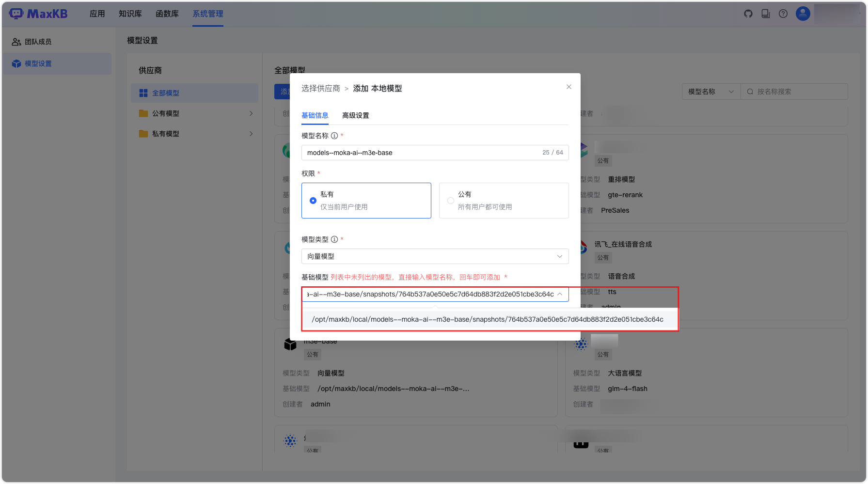Click the help question mark icon
Image resolution: width=868 pixels, height=484 pixels.
(x=783, y=14)
